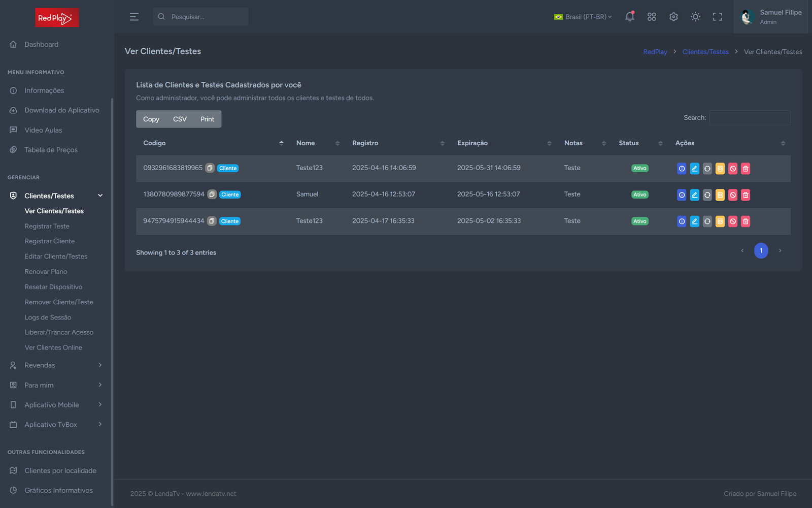Screen dimensions: 812x508
Task: Open the Brasil (PT-BR) language dropdown
Action: coord(583,17)
